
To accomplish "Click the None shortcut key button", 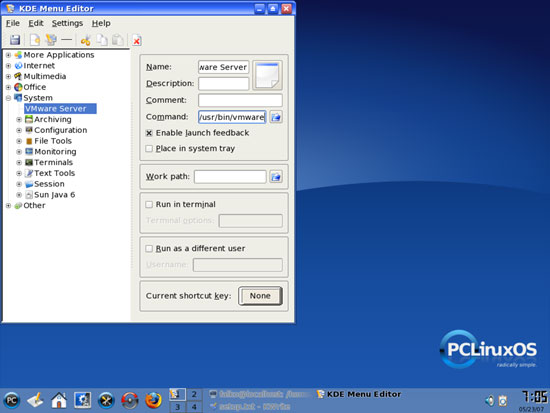I will [260, 296].
